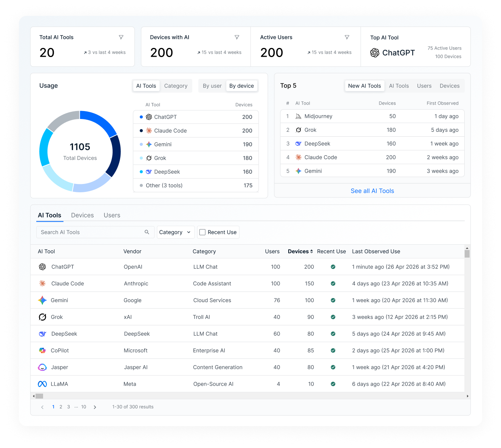Switch Usage breakdown to By device
The height and width of the screenshot is (448, 501).
(242, 86)
